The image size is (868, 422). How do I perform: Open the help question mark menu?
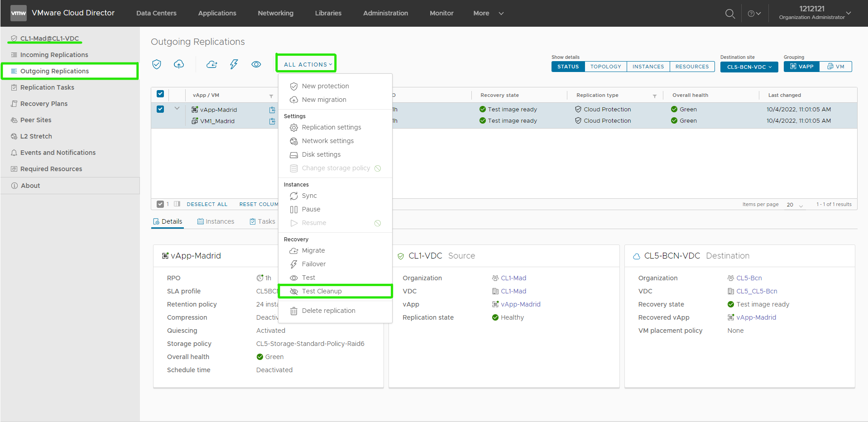754,14
